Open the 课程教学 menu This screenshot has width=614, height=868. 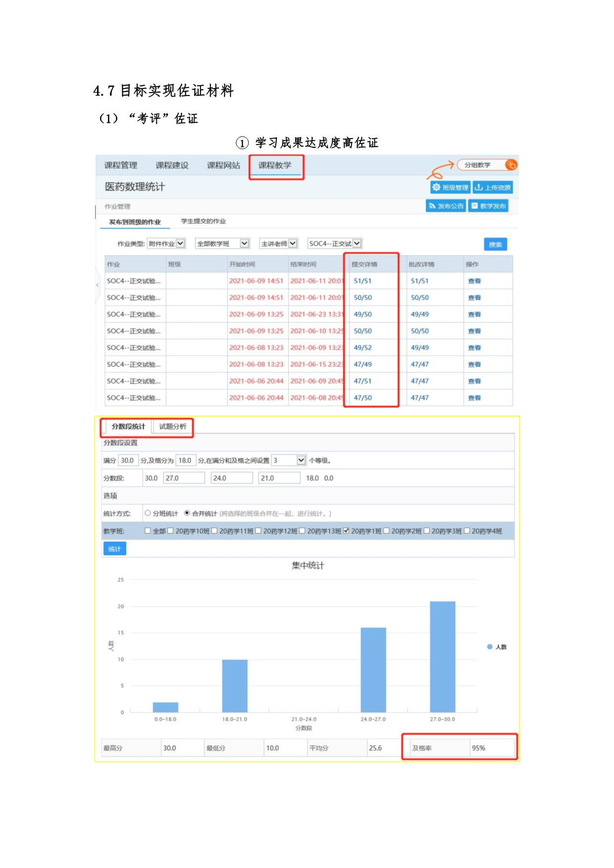[x=275, y=165]
